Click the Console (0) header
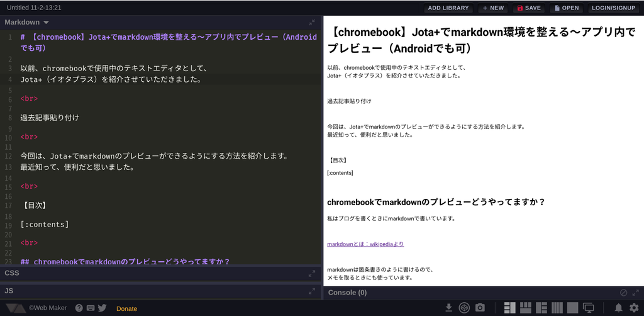 [347, 293]
